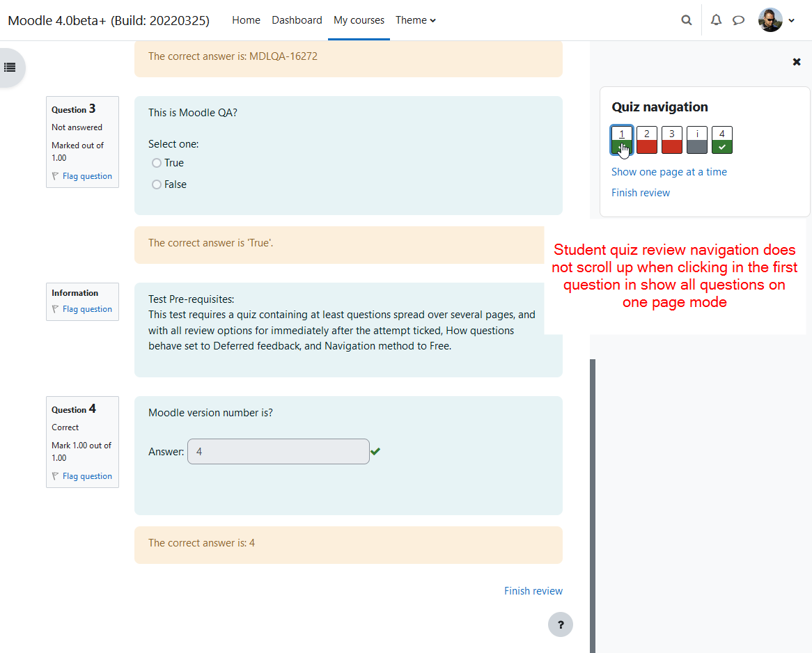The height and width of the screenshot is (653, 812).
Task: Jump to question 1 in quiz navigation
Action: (621, 140)
